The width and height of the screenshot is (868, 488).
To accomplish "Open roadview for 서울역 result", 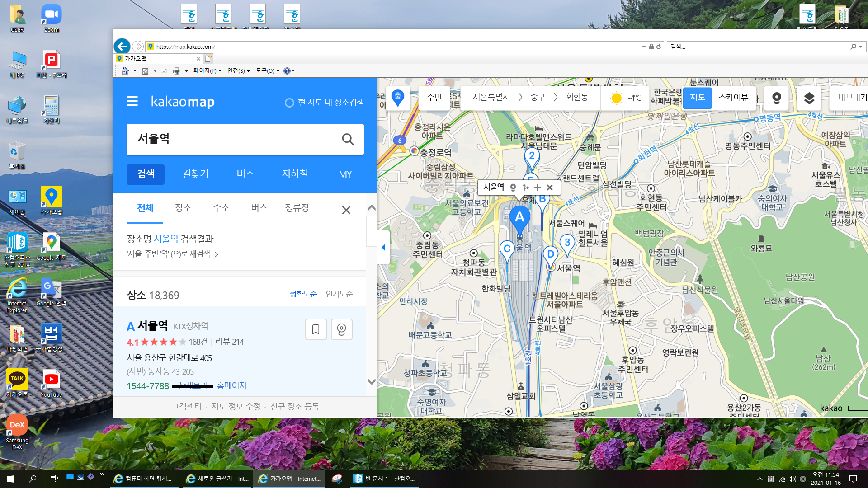I will click(x=341, y=329).
